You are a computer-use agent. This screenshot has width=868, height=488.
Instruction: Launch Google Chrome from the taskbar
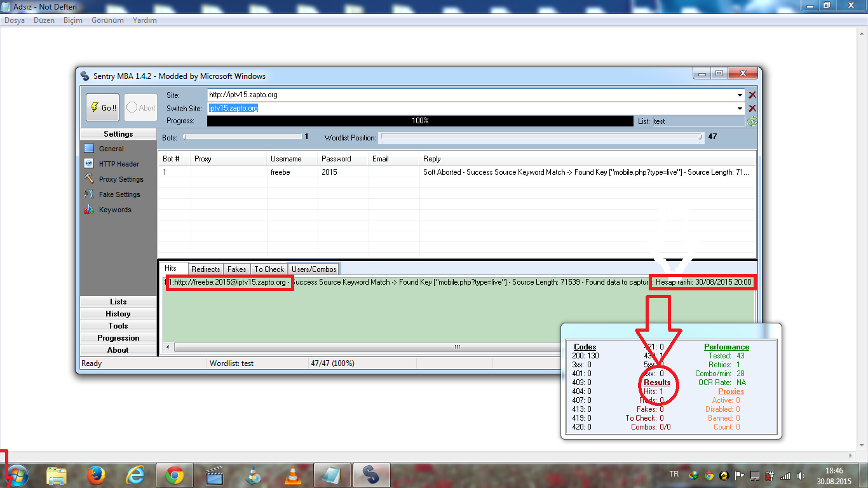click(175, 475)
